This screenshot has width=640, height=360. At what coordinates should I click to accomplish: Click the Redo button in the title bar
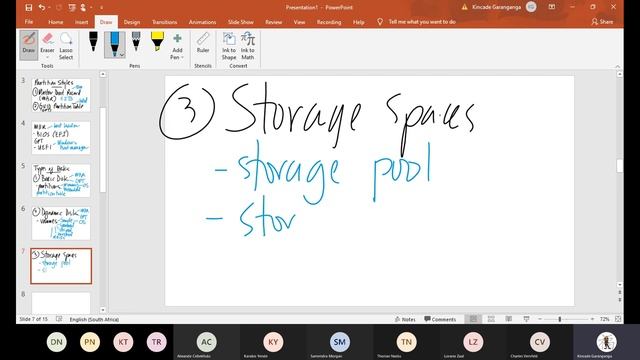coord(60,7)
